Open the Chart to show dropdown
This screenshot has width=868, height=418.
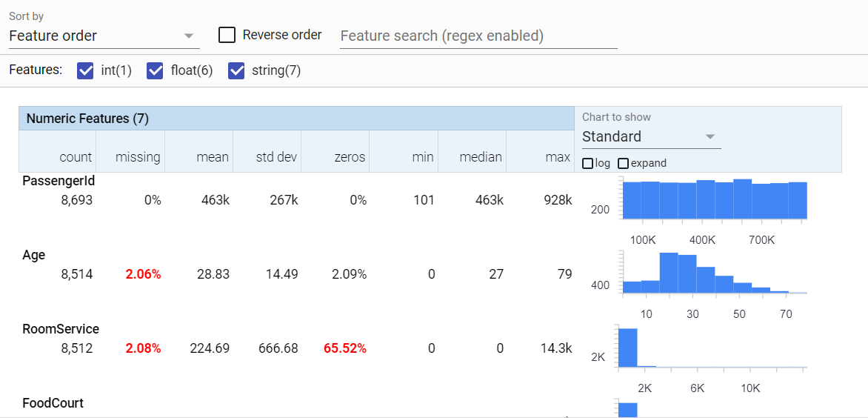(650, 137)
